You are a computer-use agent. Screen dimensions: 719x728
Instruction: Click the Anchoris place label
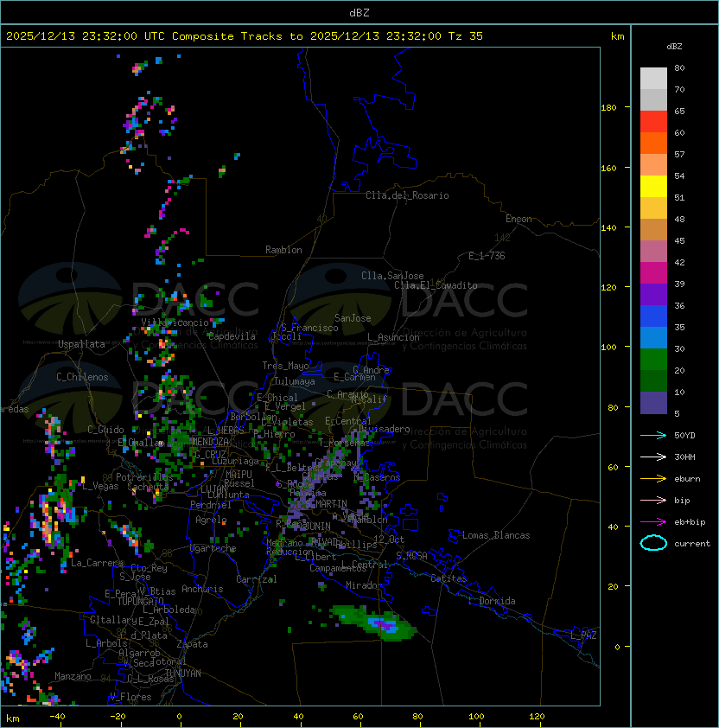pos(202,589)
